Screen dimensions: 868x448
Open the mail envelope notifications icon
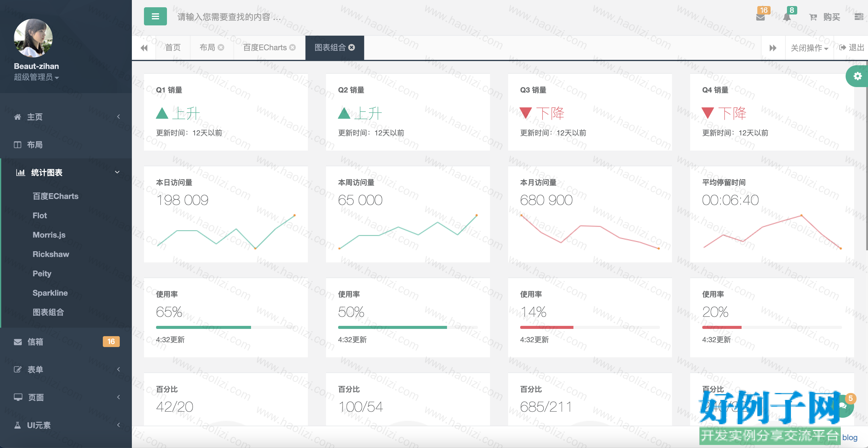[x=761, y=17]
